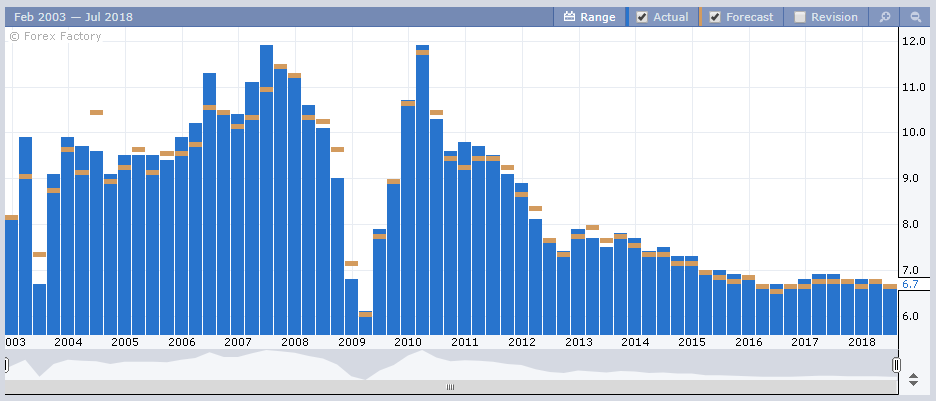Select the last blue bar in 2018
The width and height of the screenshot is (936, 401).
[x=889, y=311]
